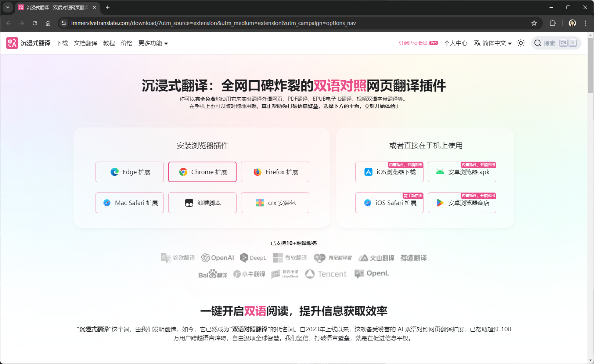The width and height of the screenshot is (594, 364).
Task: Select the Chrome 扩展 install option
Action: click(x=202, y=172)
